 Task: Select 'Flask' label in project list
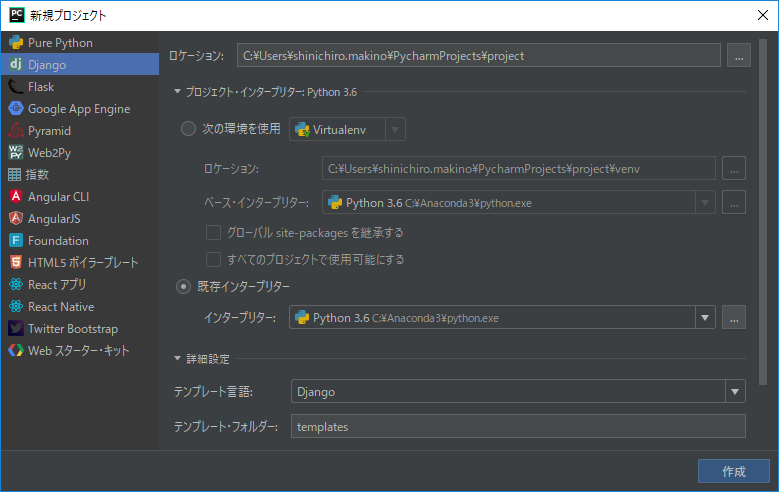click(x=41, y=86)
